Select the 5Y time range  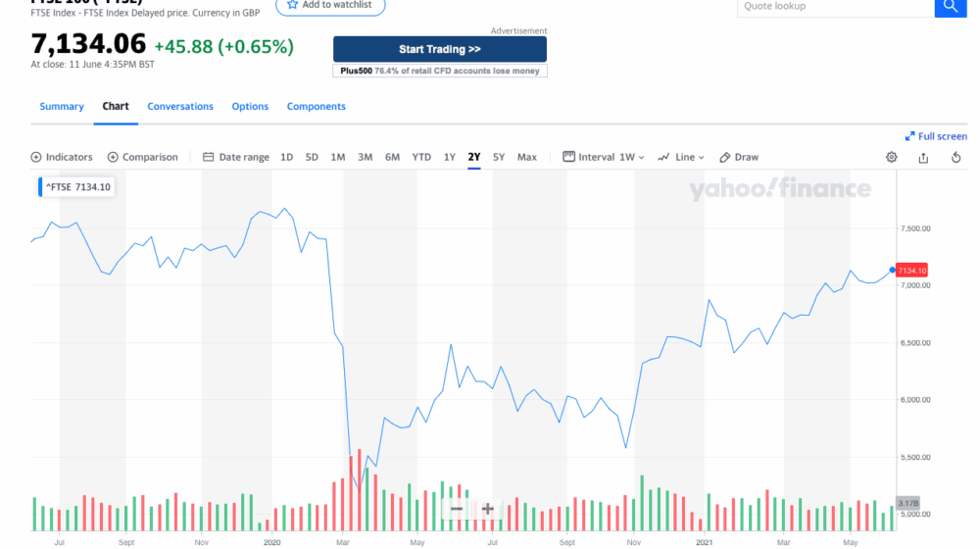(499, 157)
